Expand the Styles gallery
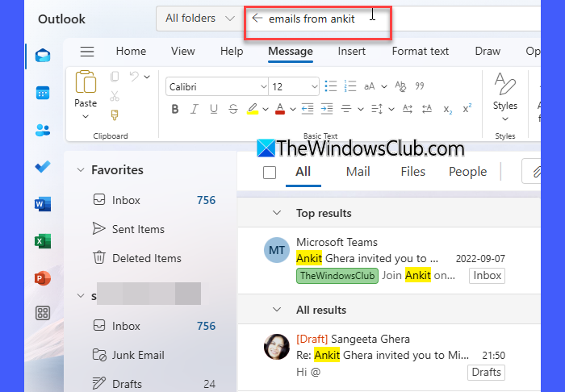Viewport: 565px width, 392px height. (x=505, y=119)
